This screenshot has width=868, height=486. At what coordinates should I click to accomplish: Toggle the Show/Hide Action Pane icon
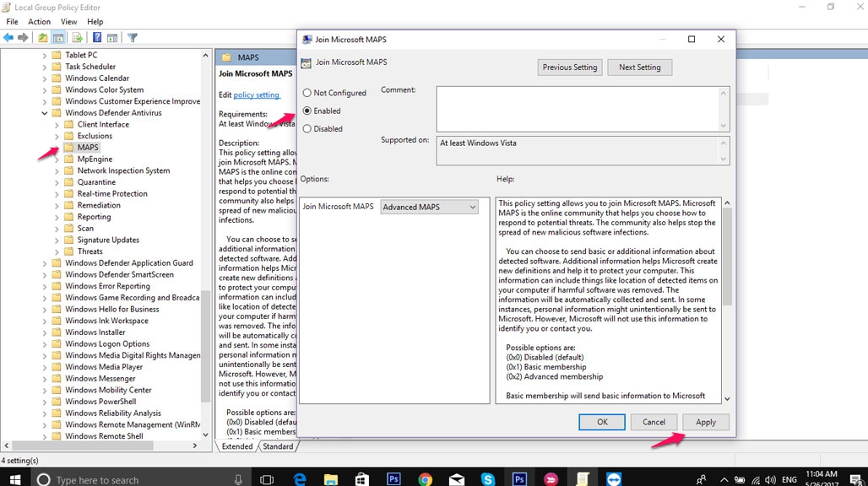pos(112,38)
